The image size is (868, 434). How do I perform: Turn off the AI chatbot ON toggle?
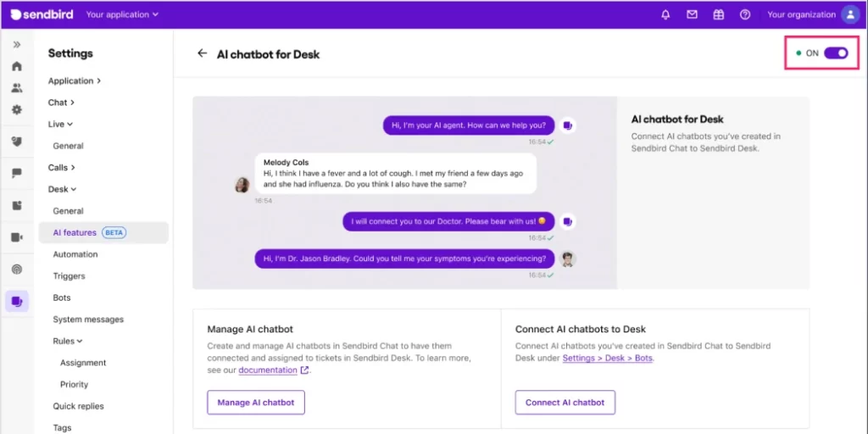click(836, 53)
